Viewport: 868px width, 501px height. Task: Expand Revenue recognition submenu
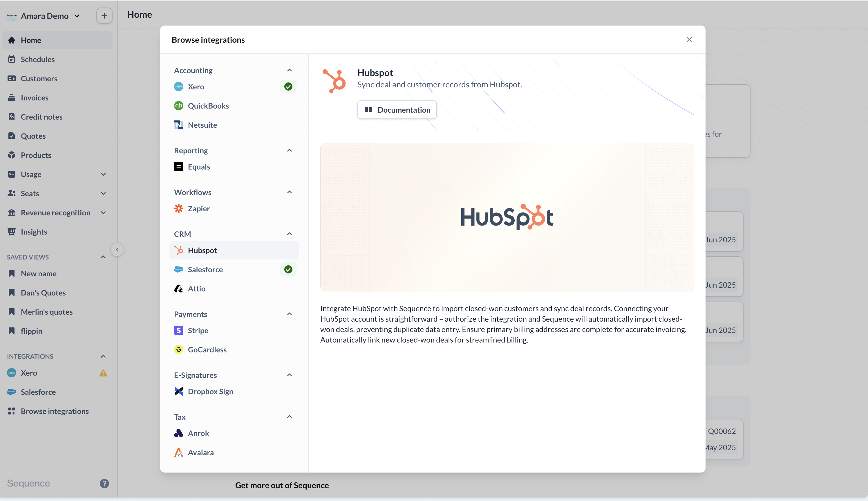(103, 213)
